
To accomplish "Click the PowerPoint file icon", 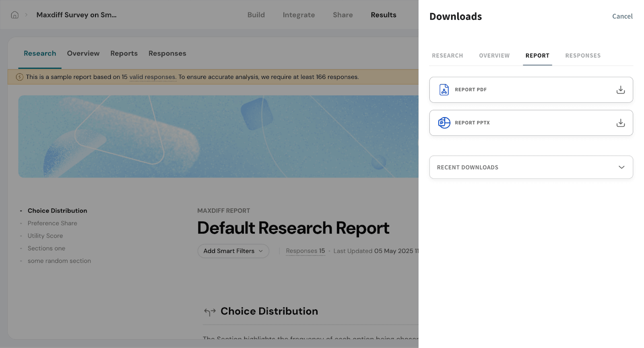I will 444,123.
